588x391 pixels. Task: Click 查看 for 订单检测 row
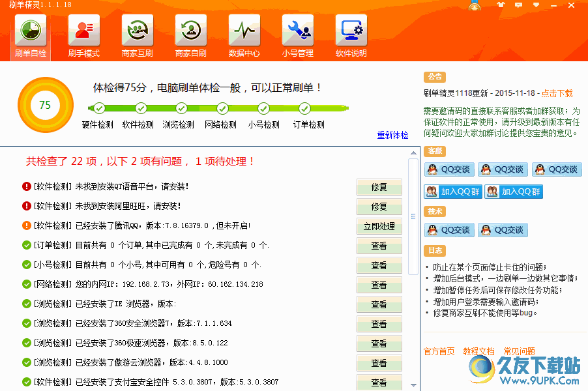pyautogui.click(x=379, y=246)
